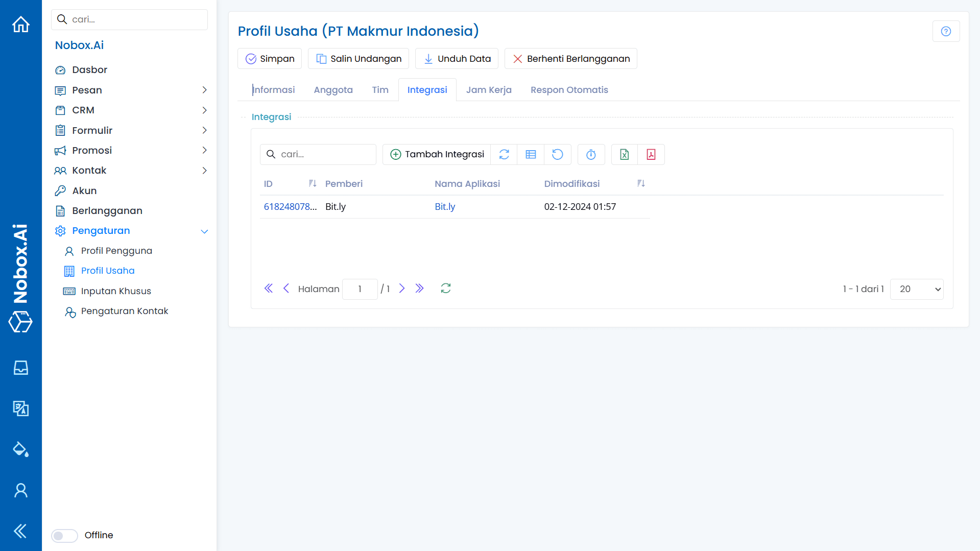Toggle the Offline switch

click(x=64, y=535)
